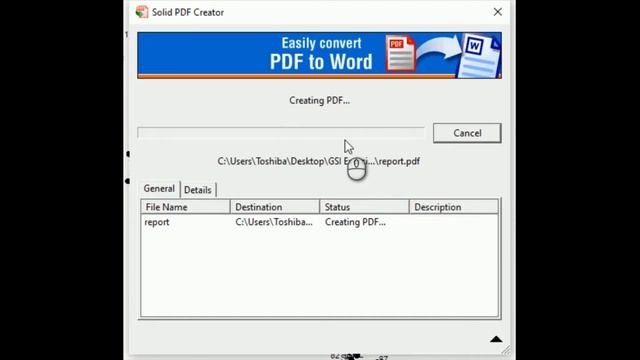Image resolution: width=640 pixels, height=360 pixels.
Task: Click the Status column header
Action: pyautogui.click(x=364, y=207)
